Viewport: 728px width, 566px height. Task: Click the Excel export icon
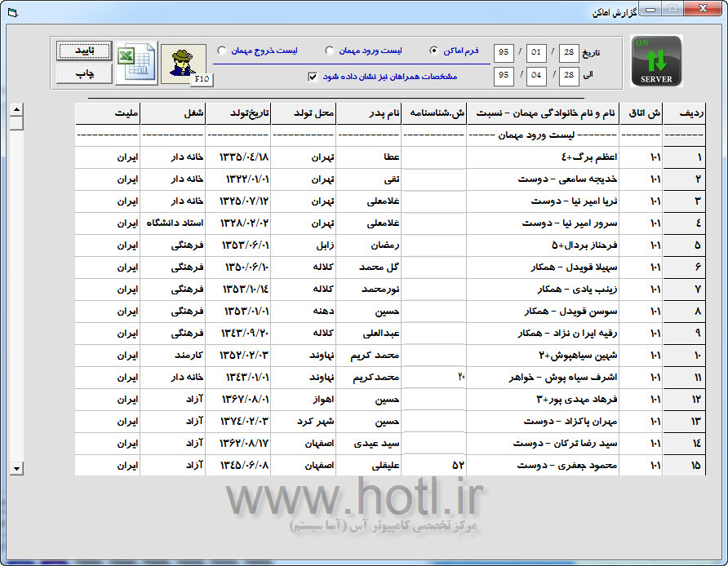tap(135, 63)
